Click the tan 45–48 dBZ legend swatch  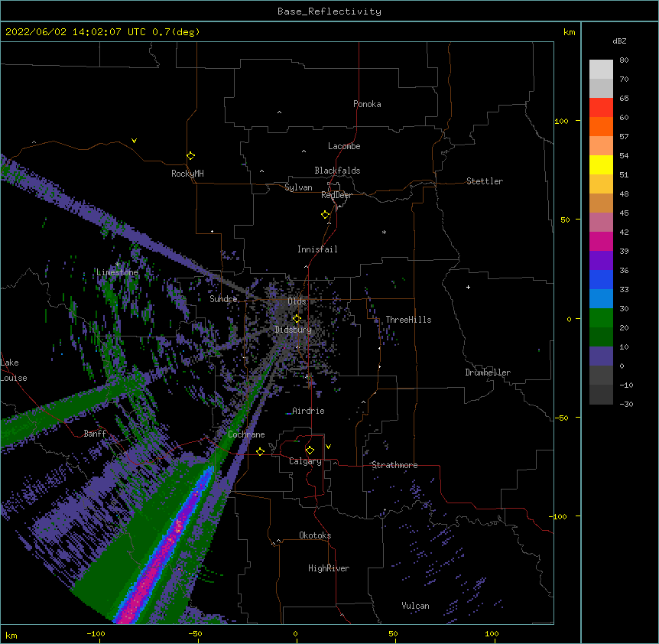click(601, 203)
